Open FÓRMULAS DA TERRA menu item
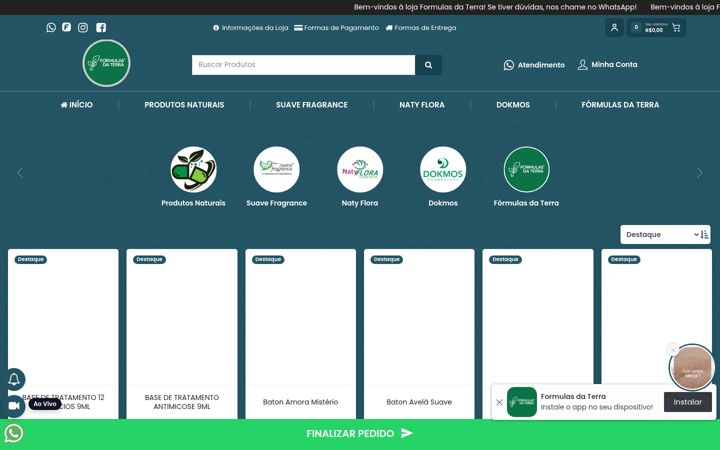This screenshot has width=720, height=450. (620, 105)
